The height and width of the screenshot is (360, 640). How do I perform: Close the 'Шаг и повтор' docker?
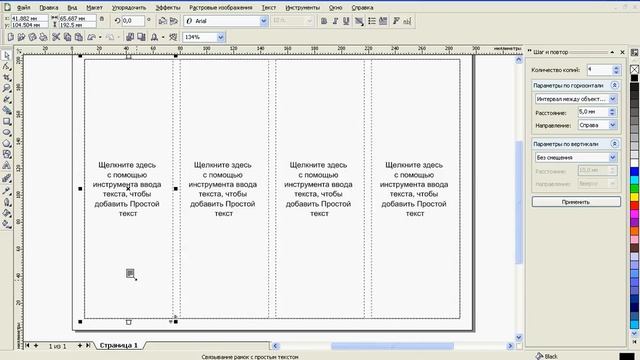click(x=622, y=52)
